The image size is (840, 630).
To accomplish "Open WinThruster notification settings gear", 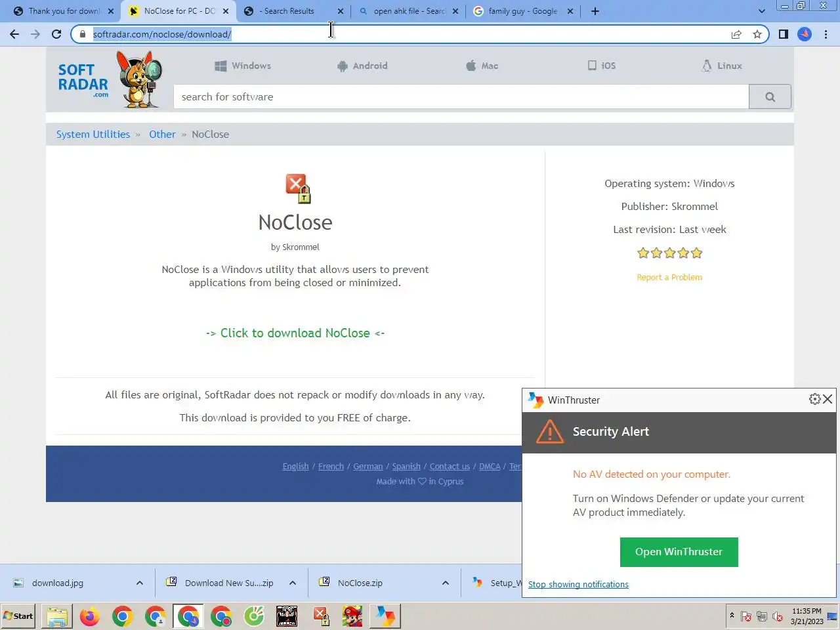I will click(x=814, y=399).
